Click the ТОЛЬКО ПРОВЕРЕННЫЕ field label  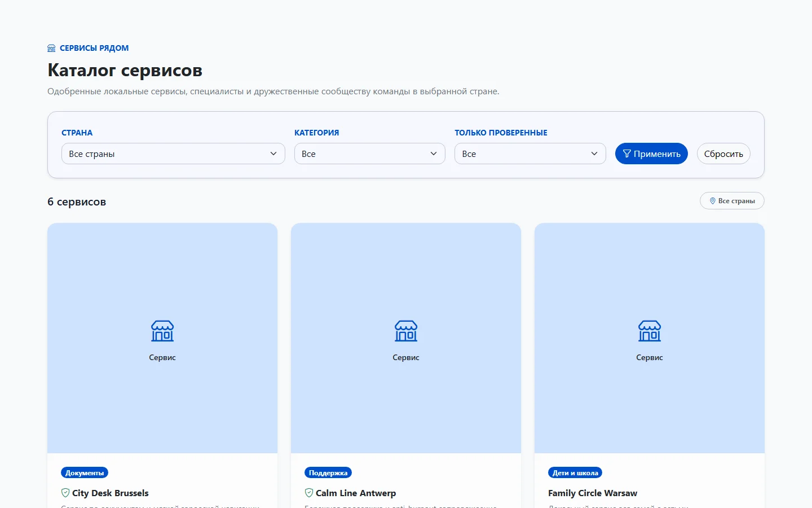tap(501, 133)
